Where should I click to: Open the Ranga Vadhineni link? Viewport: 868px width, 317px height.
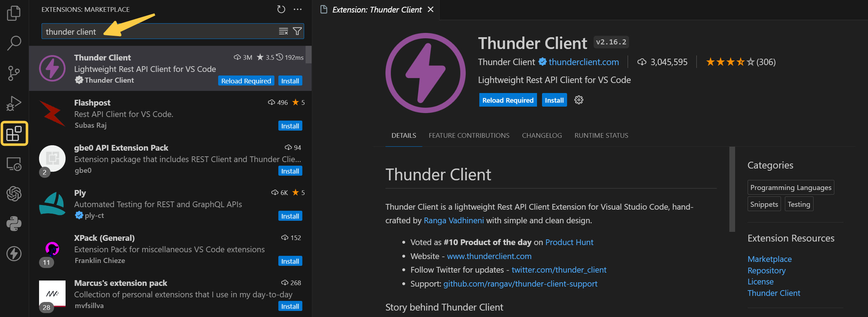point(454,220)
